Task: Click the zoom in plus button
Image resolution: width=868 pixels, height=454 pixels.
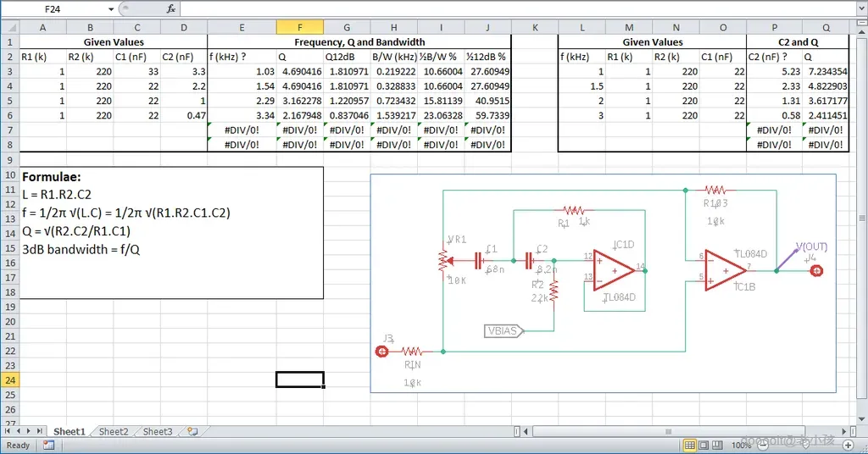Action: click(848, 445)
